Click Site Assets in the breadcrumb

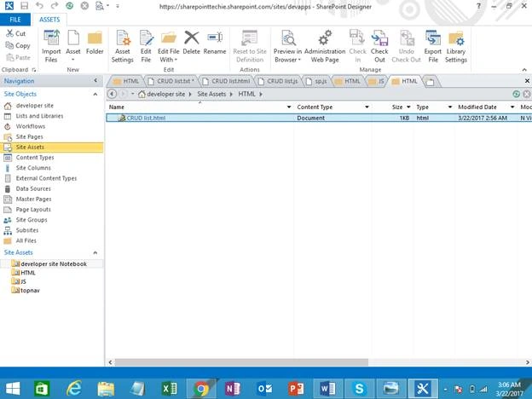coord(211,94)
